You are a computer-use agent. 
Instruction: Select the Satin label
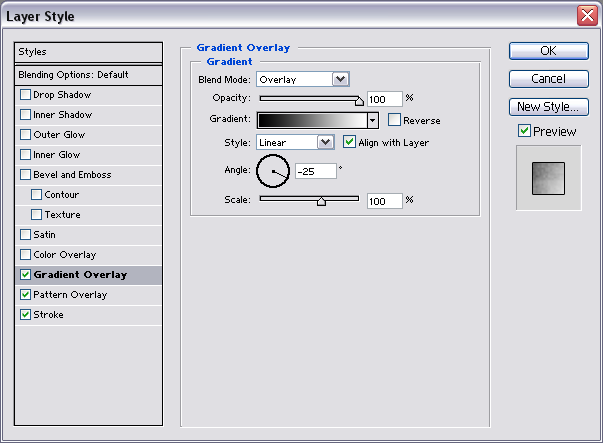tap(44, 235)
